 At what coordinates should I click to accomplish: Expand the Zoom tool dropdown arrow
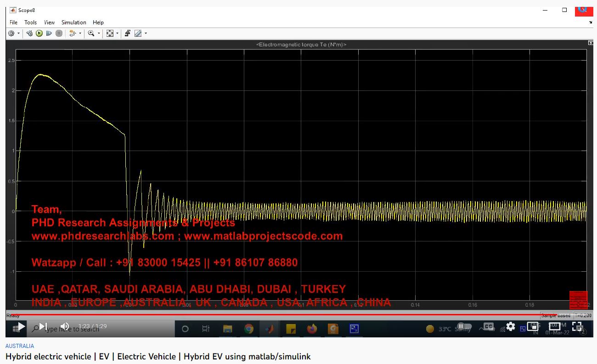point(99,34)
